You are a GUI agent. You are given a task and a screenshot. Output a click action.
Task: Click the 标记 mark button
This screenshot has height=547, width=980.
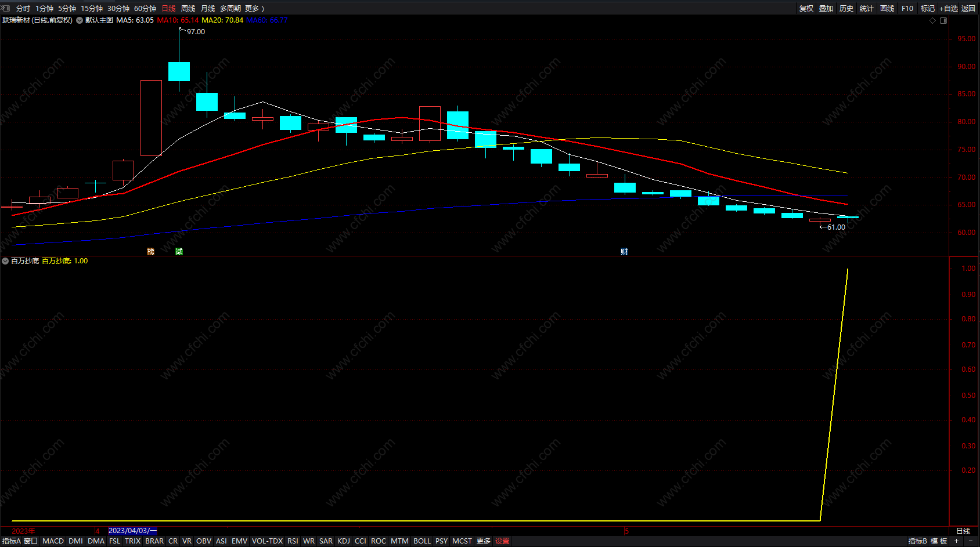click(928, 8)
